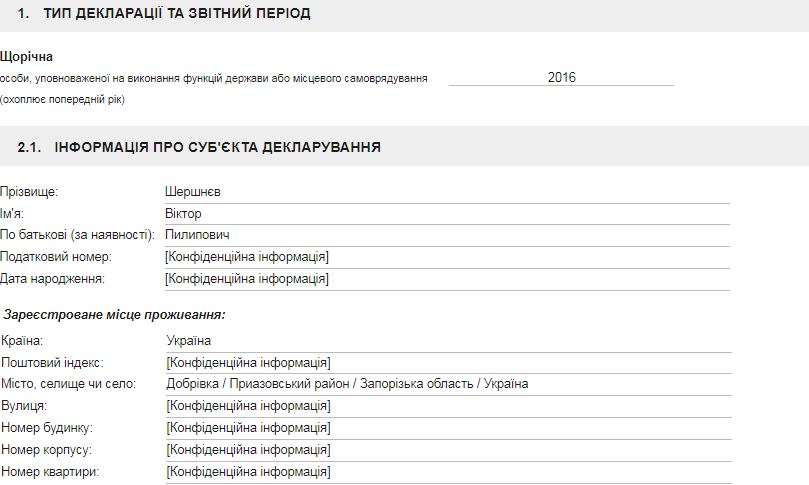Click the 'Податковий номер:' label

56,256
